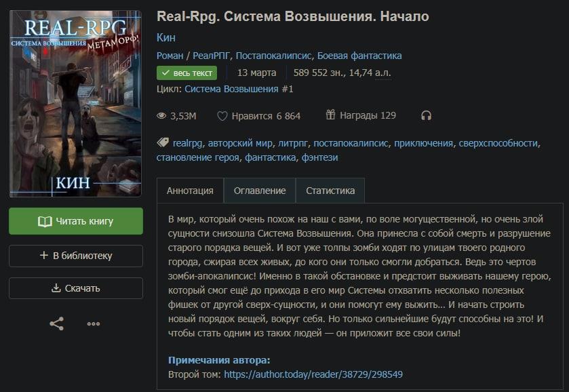Download book via Скачать button

pos(76,288)
